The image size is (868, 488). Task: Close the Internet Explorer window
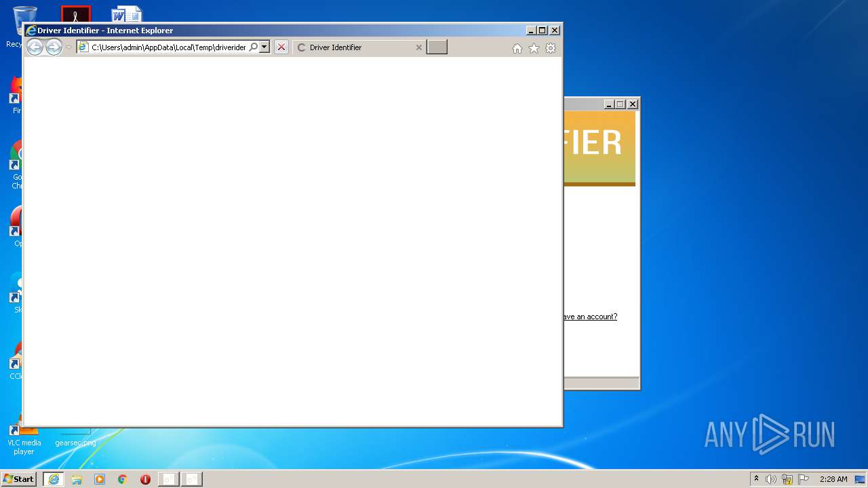click(x=555, y=30)
